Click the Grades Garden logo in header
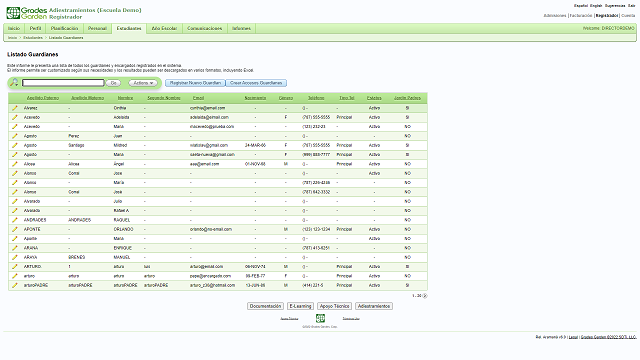Screen dimensions: 640x360 click(27, 13)
